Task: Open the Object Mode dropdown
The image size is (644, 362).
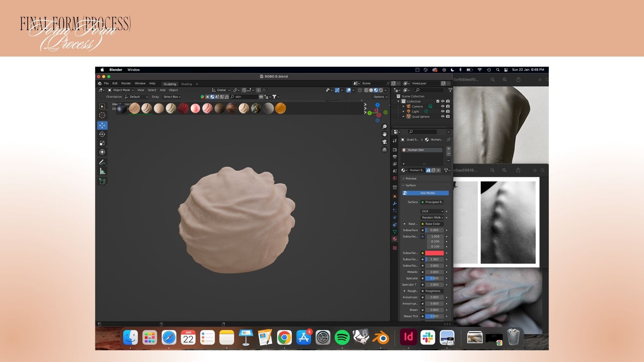Action: click(x=121, y=90)
